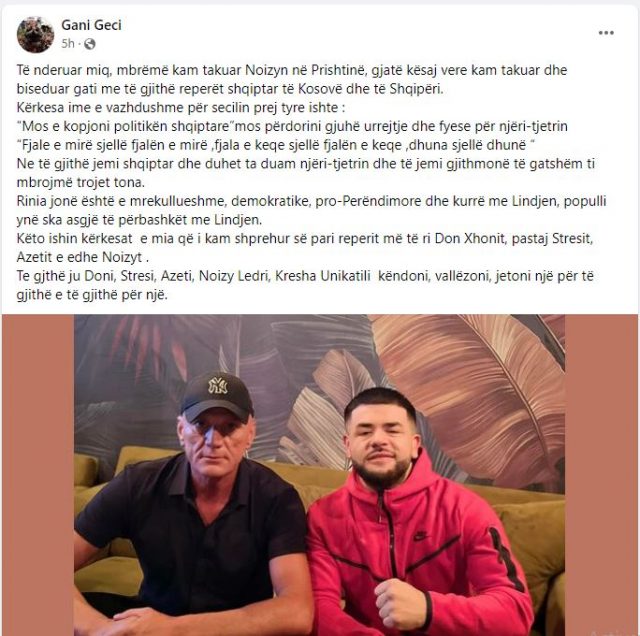Open the three-dot post options menu
The width and height of the screenshot is (640, 636).
pos(606,33)
